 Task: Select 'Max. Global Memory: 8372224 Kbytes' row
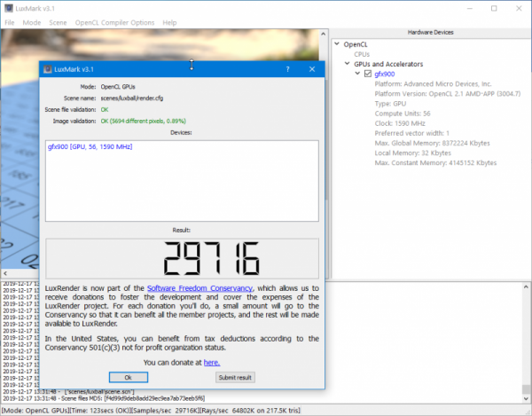tap(433, 143)
